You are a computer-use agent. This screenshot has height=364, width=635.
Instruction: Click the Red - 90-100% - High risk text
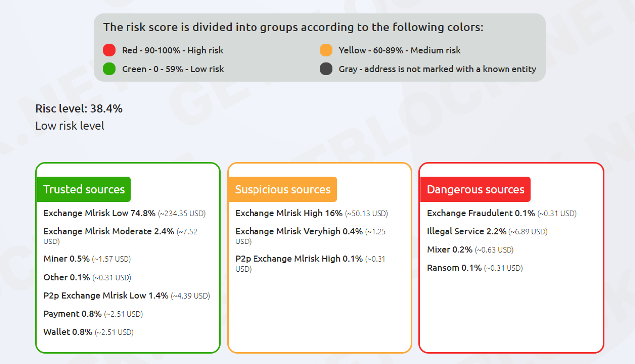[172, 50]
